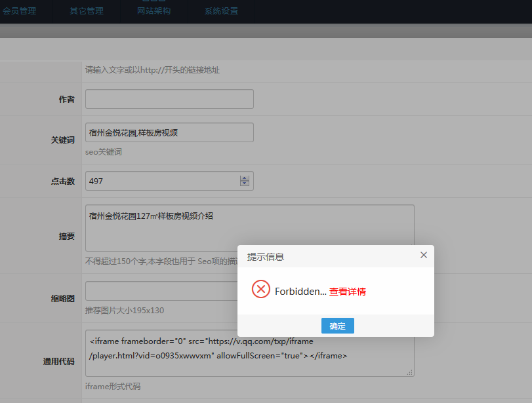
Task: Click the 确定 button in the dialog
Action: [337, 326]
